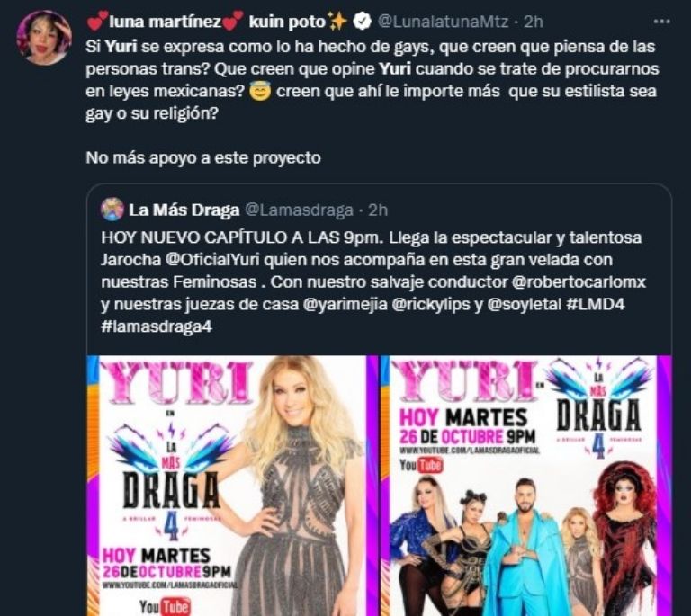
Task: Open the @soyletal mention
Action: click(525, 304)
